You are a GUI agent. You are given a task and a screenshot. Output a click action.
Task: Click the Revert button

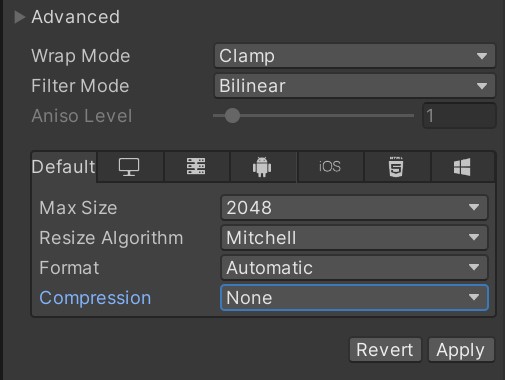pyautogui.click(x=385, y=350)
